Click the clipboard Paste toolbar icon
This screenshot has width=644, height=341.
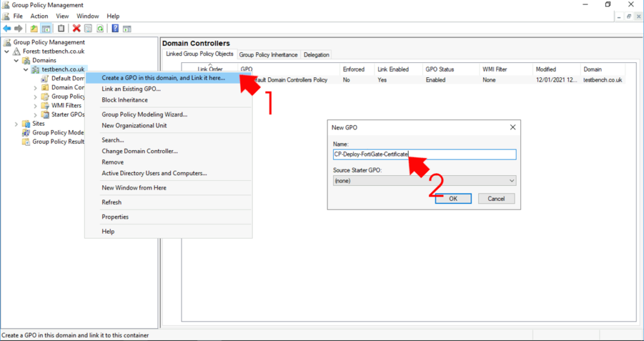tap(61, 28)
